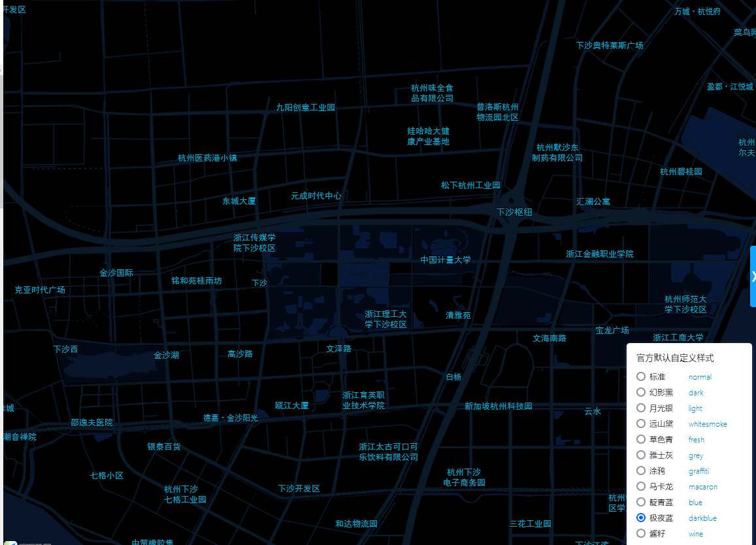
Task: Select the 标准 normal map style
Action: (x=641, y=376)
